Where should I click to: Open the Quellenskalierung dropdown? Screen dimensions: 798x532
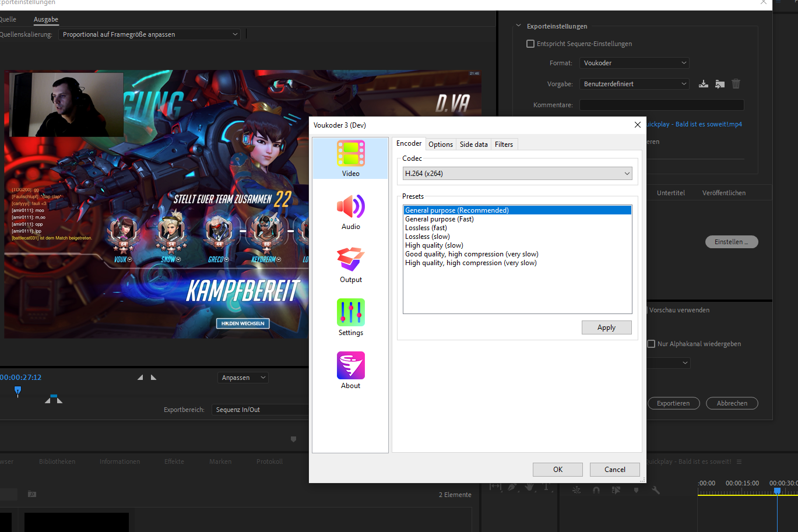(149, 34)
